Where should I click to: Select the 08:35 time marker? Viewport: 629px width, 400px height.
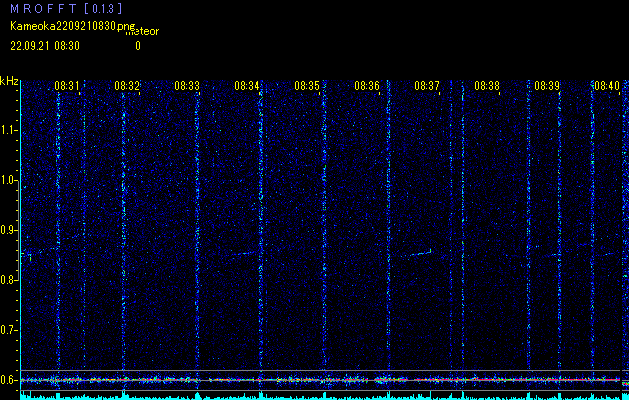click(x=307, y=86)
